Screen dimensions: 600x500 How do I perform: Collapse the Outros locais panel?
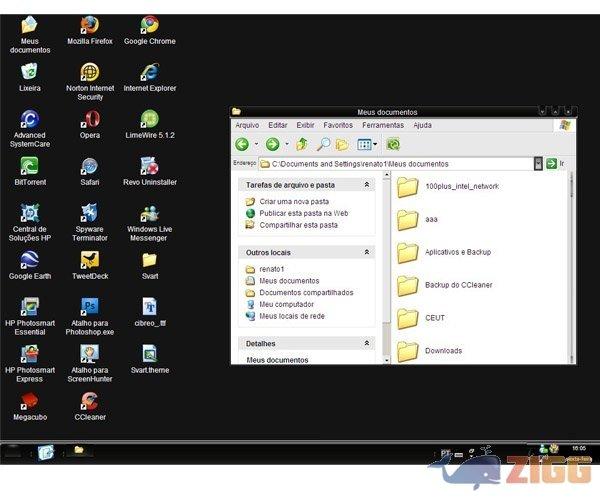[x=366, y=252]
